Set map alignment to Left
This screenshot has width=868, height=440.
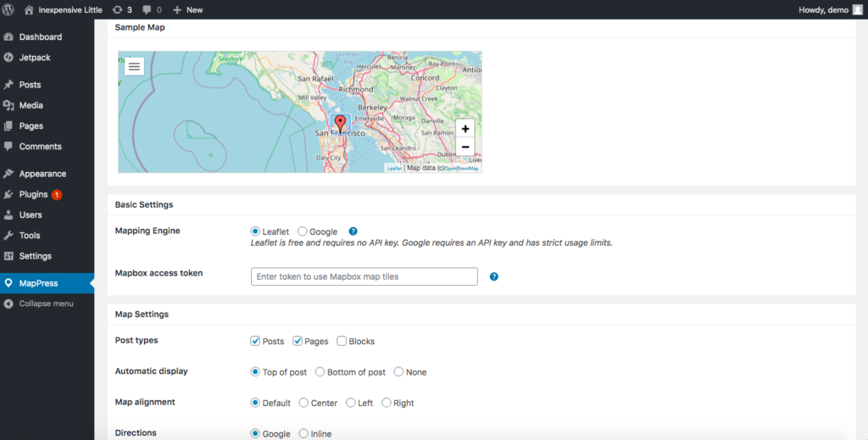(350, 403)
